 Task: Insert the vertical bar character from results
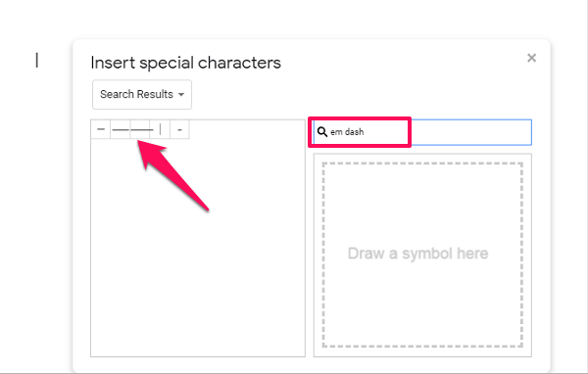[x=160, y=129]
